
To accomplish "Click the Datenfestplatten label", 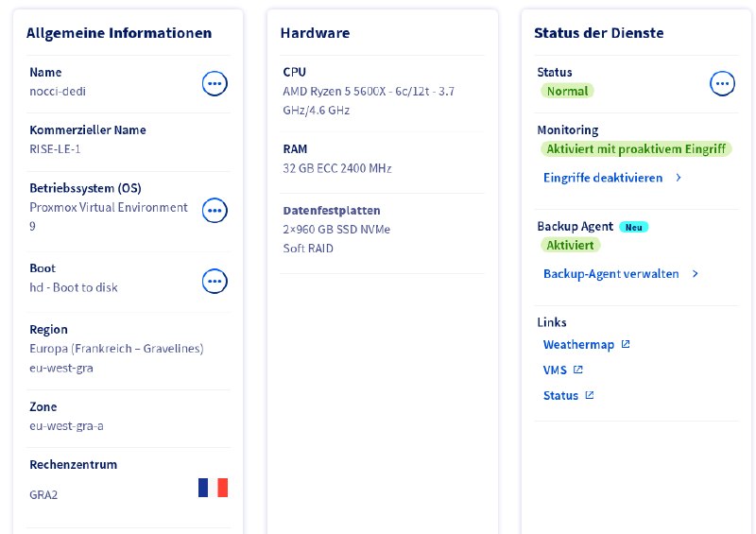I will tap(332, 211).
